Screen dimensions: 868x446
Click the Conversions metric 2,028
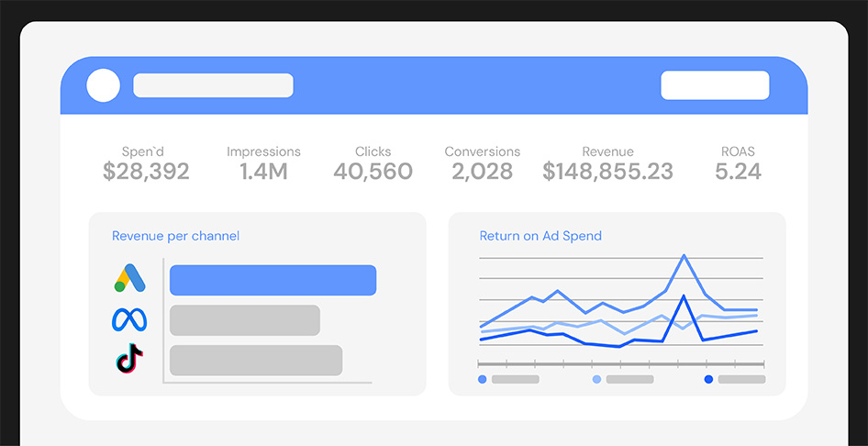482,172
